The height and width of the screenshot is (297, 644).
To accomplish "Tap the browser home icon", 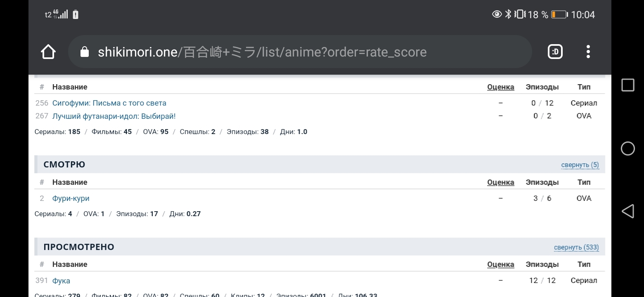I will [48, 52].
